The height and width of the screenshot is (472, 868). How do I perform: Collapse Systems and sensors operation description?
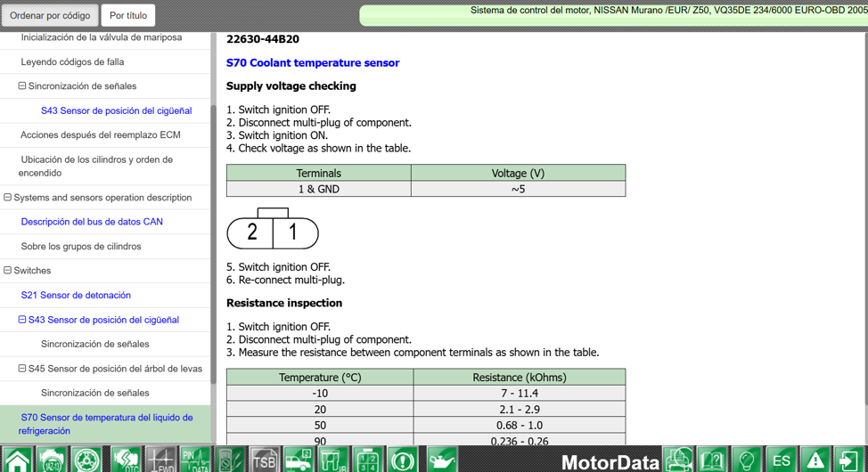click(7, 197)
